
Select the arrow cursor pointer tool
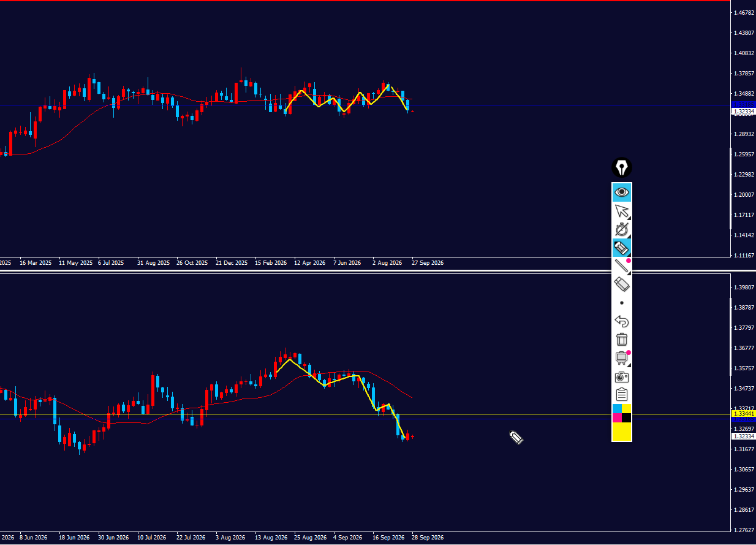622,212
